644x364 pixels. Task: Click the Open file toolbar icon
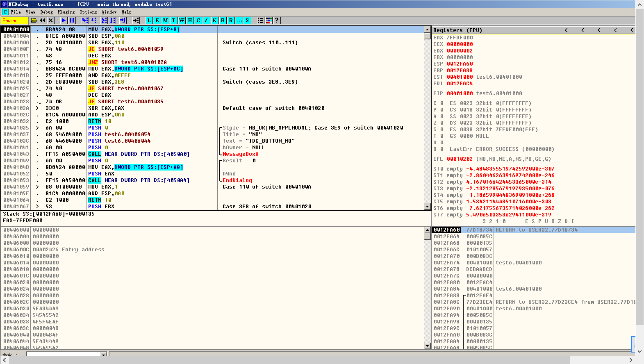[x=34, y=20]
